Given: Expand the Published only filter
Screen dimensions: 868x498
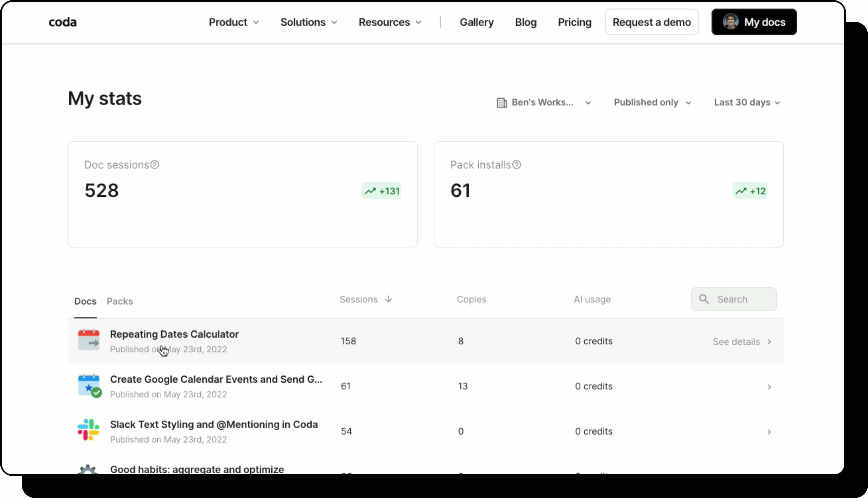Looking at the screenshot, I should (652, 103).
